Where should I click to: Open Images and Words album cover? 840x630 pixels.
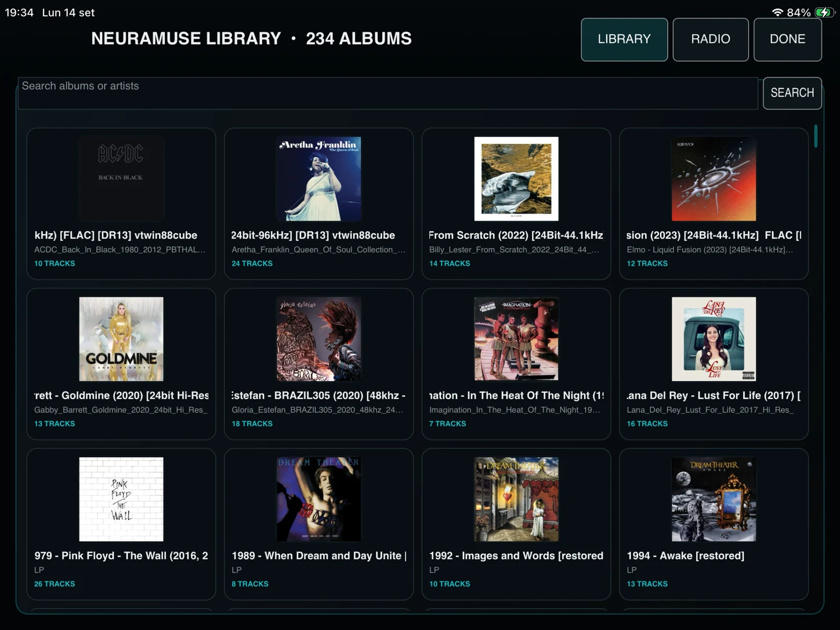point(516,499)
